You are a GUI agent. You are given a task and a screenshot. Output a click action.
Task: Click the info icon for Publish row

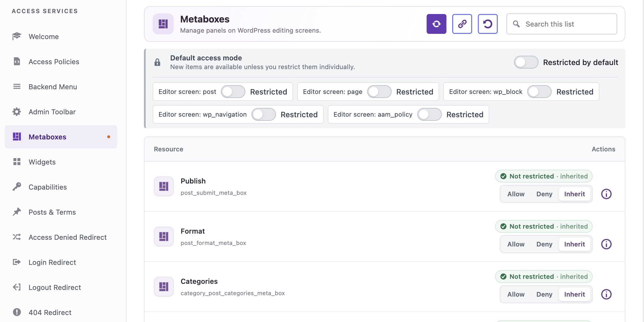606,194
